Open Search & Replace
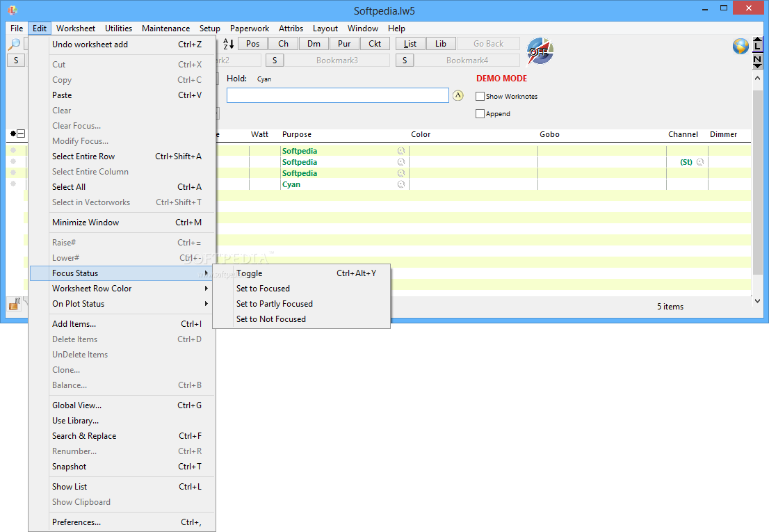 122,436
